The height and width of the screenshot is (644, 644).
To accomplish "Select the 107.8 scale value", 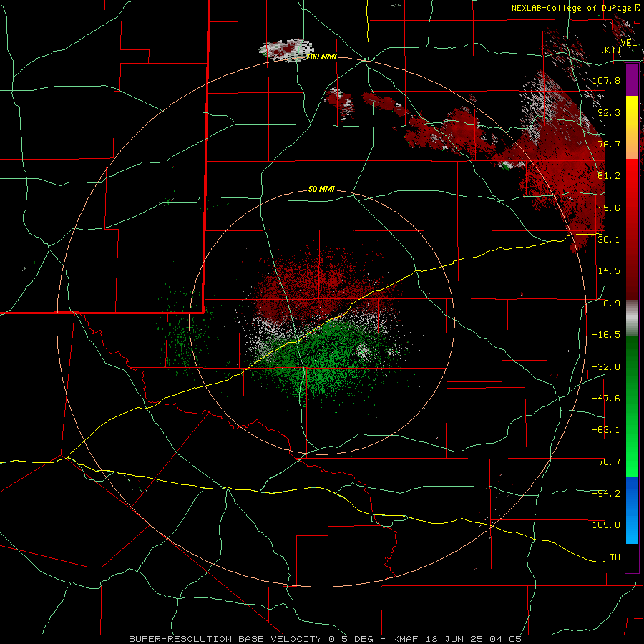I will click(606, 80).
